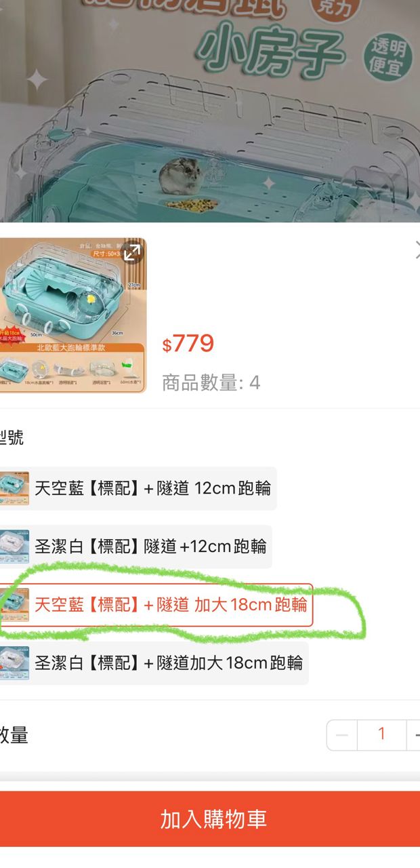Tap the 加入購物車 button
Image resolution: width=420 pixels, height=868 pixels.
coord(210,818)
